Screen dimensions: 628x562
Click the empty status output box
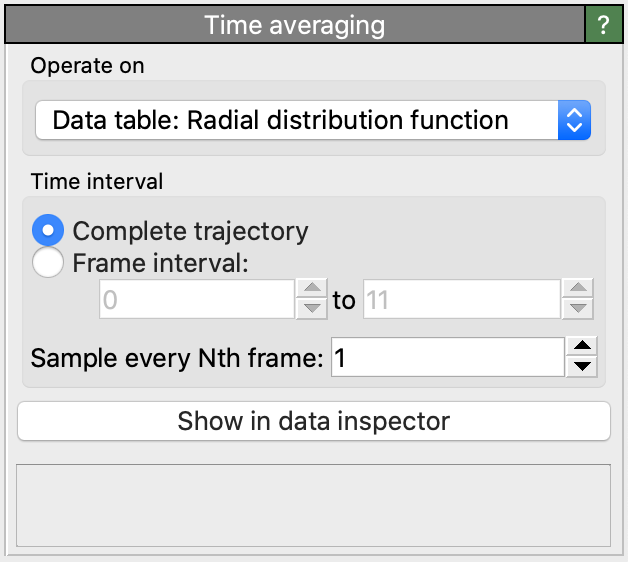(x=314, y=505)
